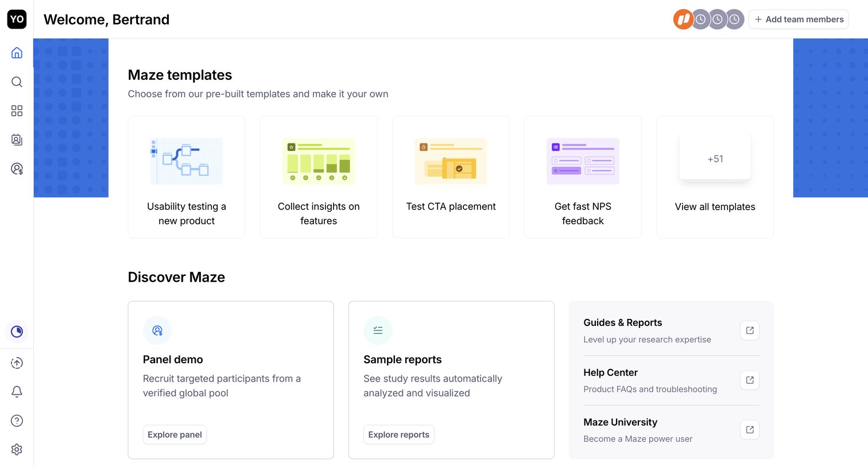Viewport: 868px width, 467px height.
Task: Click the orange team member avatar
Action: pos(683,20)
